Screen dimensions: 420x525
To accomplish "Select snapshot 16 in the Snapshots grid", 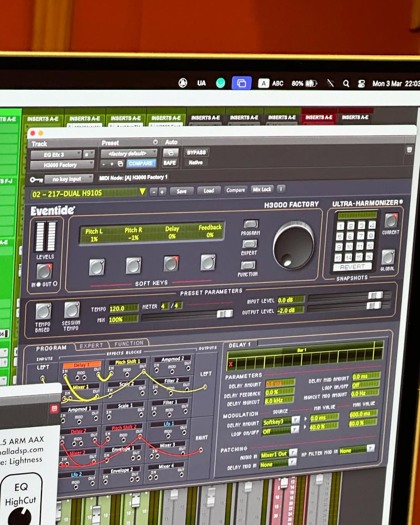I will (369, 257).
